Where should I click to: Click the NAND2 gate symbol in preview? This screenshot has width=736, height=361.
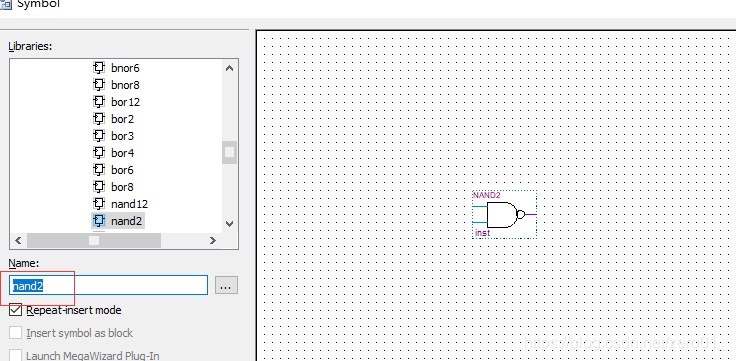506,215
